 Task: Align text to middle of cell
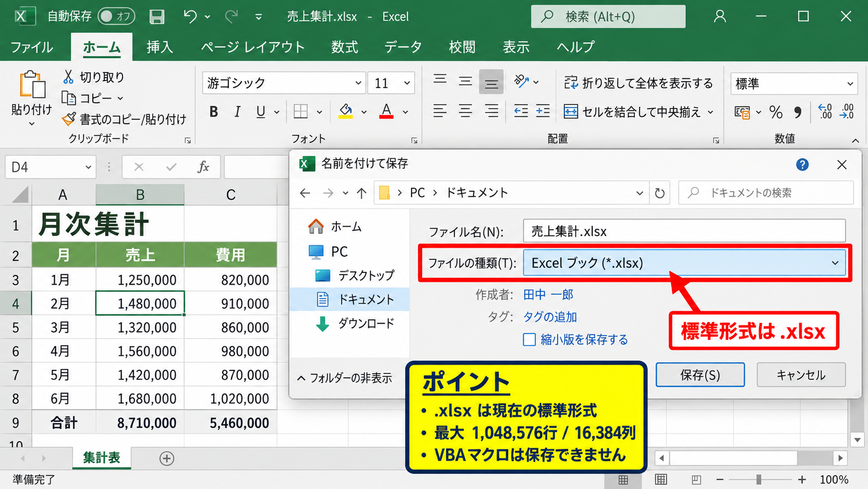point(466,82)
